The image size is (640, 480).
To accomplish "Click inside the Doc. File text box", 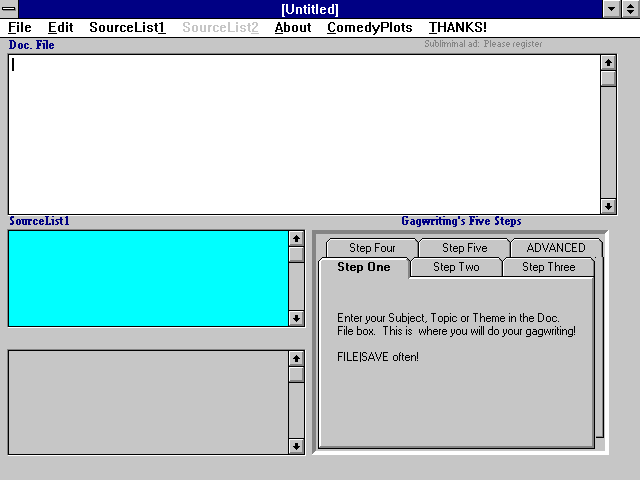I will pyautogui.click(x=300, y=130).
